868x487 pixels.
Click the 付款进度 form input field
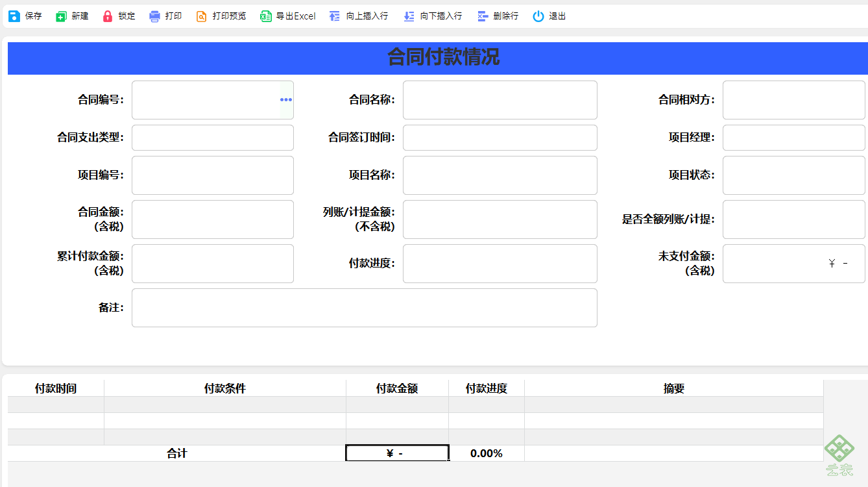click(500, 264)
